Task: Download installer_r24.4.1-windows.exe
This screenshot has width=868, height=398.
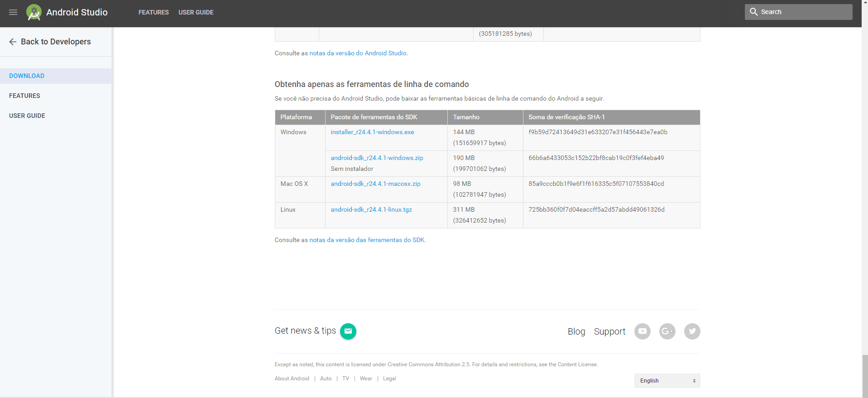Action: click(372, 132)
